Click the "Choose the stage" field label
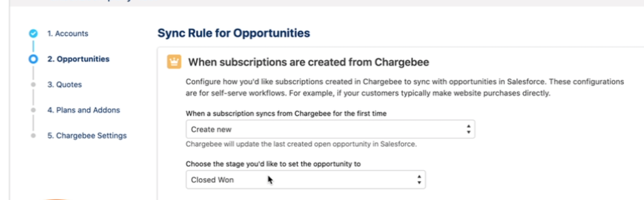 pyautogui.click(x=273, y=164)
